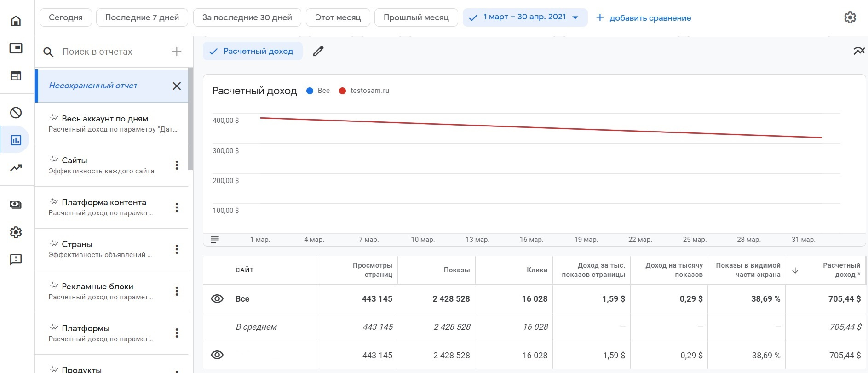Open the date range dropdown 1 март – 30 апр. 2021
This screenshot has width=868, height=373.
pos(525,17)
